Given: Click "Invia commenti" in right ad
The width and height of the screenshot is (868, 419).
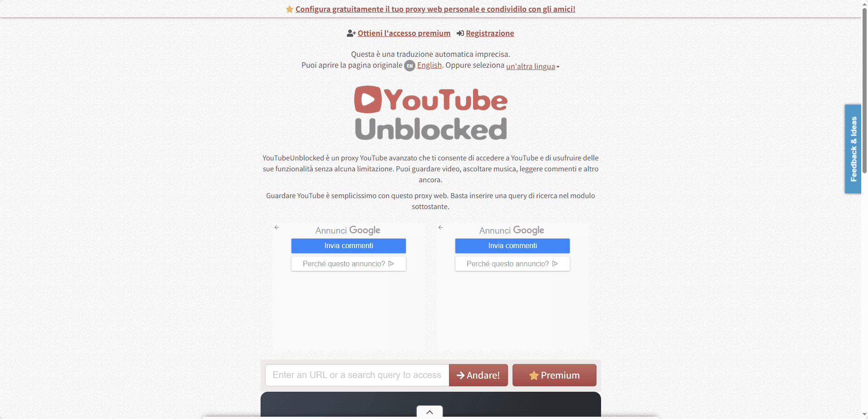Looking at the screenshot, I should [x=513, y=246].
